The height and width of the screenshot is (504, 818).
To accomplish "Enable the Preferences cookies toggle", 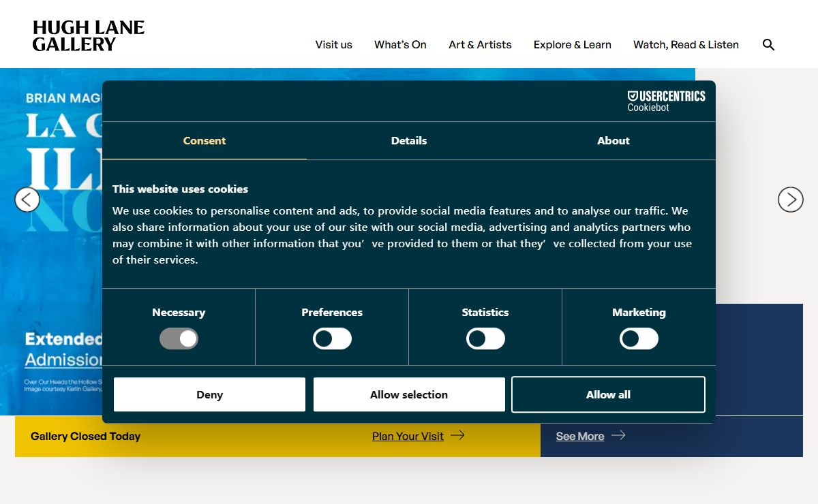I will coord(332,338).
